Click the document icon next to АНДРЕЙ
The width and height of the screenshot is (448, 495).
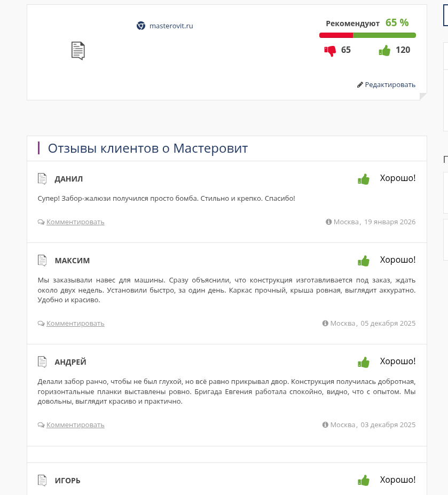42,362
